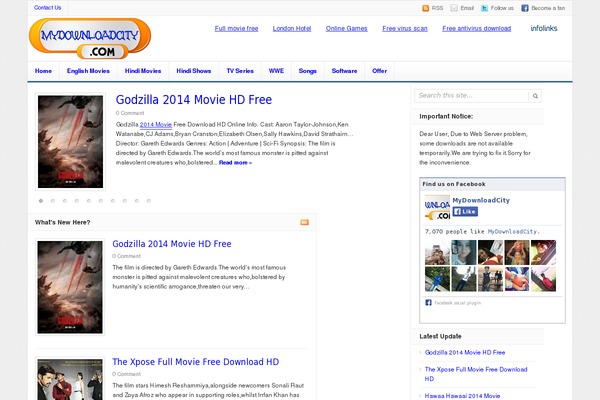Follow the London Hotel ad link

(x=292, y=29)
